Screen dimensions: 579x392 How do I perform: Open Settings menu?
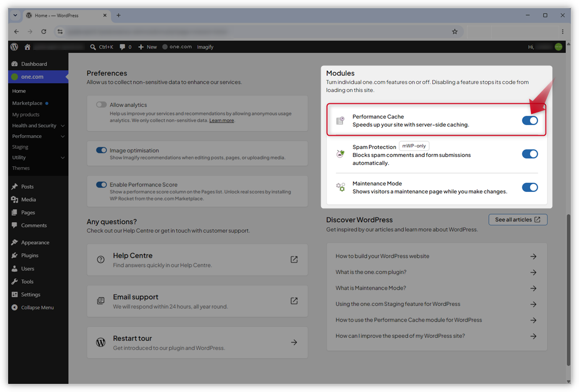point(38,295)
